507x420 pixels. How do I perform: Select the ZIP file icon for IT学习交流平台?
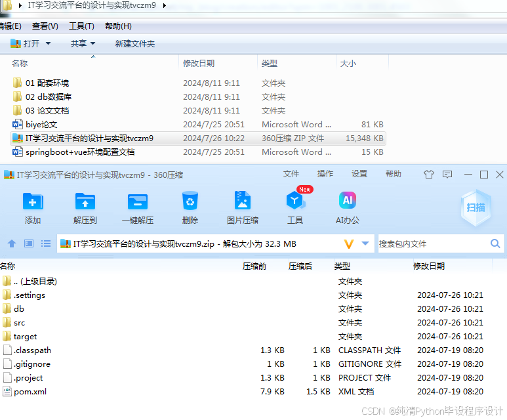tap(18, 138)
